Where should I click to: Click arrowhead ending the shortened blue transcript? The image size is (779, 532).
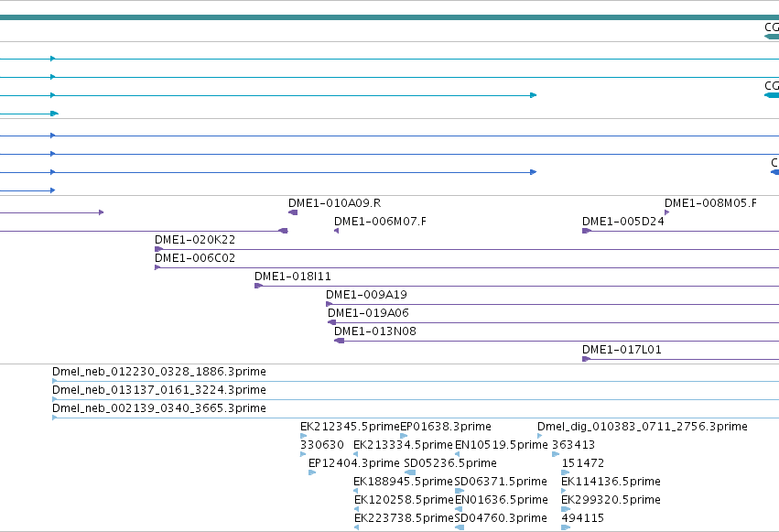[533, 172]
